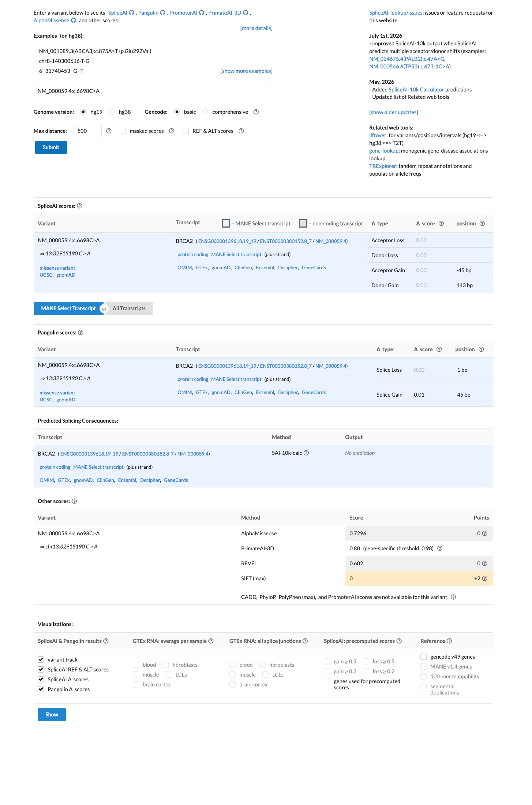Uncheck the SpliceAI Δ scores checkbox

tap(41, 679)
